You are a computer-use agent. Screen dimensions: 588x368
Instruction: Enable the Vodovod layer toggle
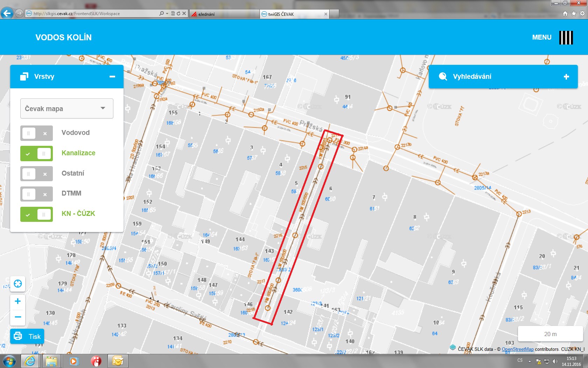pyautogui.click(x=36, y=133)
